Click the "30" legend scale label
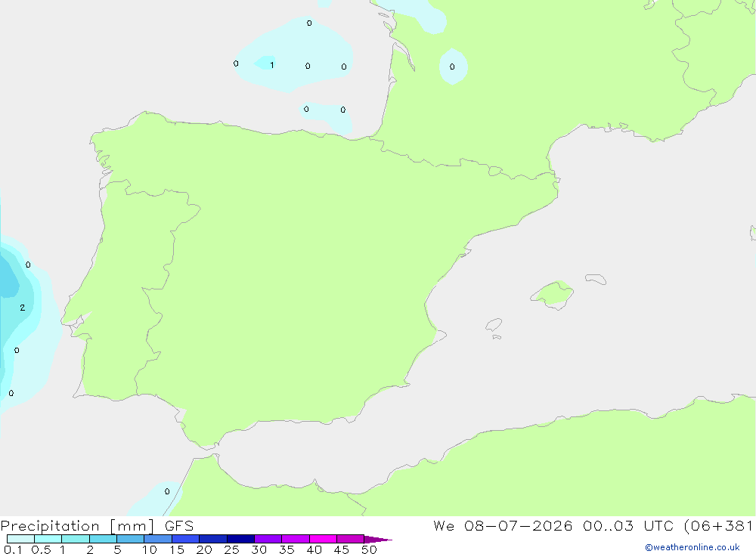This screenshot has height=554, width=756. point(259,549)
